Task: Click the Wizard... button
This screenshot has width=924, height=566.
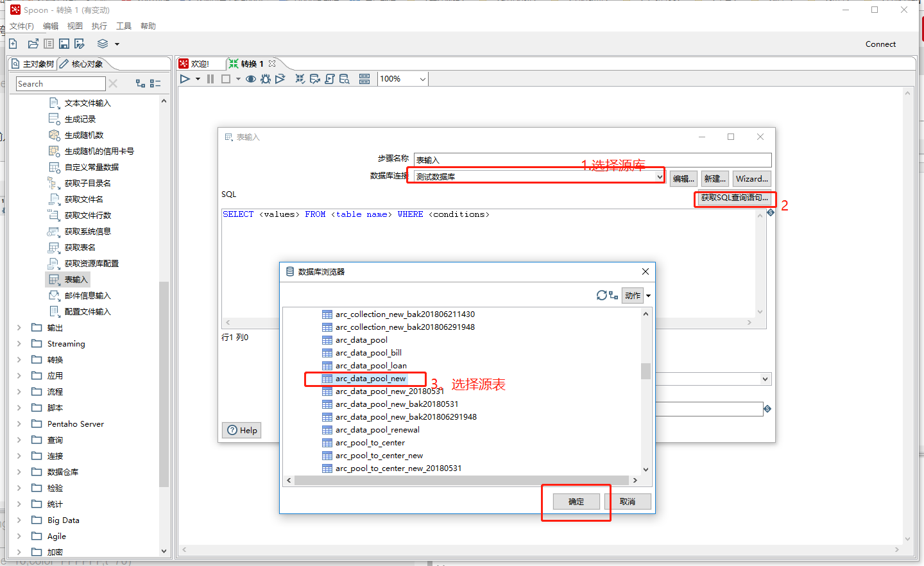Action: pos(752,178)
